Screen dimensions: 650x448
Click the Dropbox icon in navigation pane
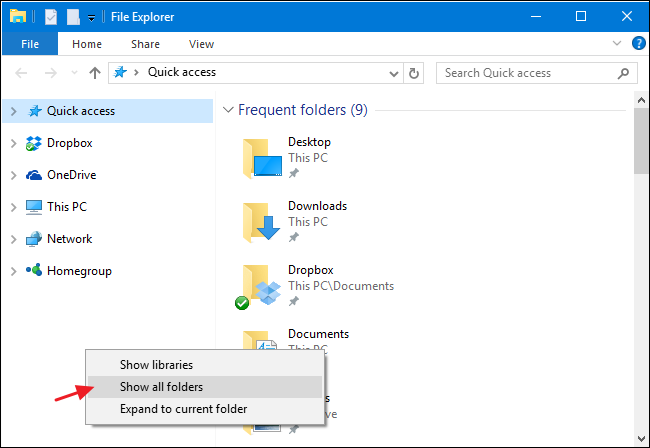click(33, 143)
